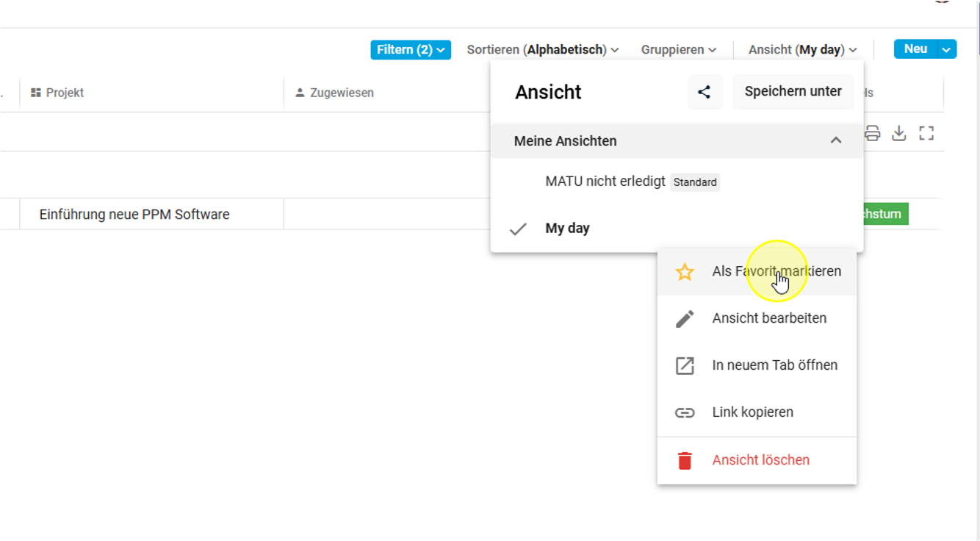980x541 pixels.
Task: Open the Gruppieren dropdown
Action: pos(678,50)
